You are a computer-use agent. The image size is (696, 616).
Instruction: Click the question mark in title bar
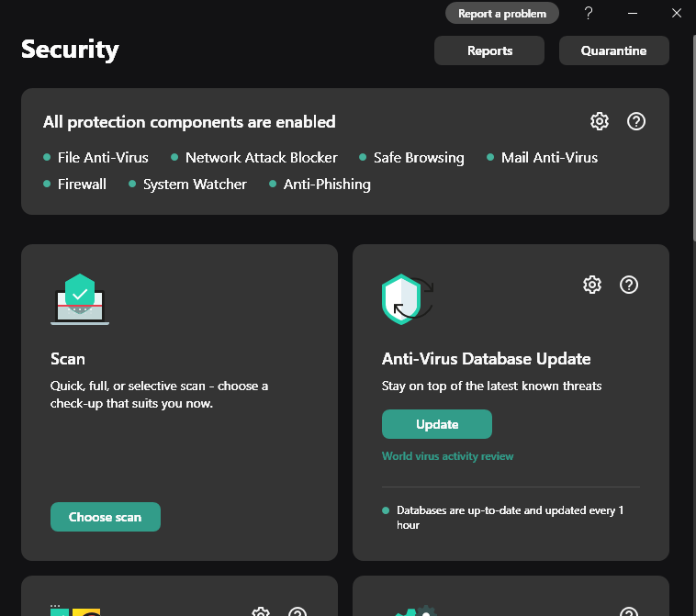pyautogui.click(x=589, y=13)
